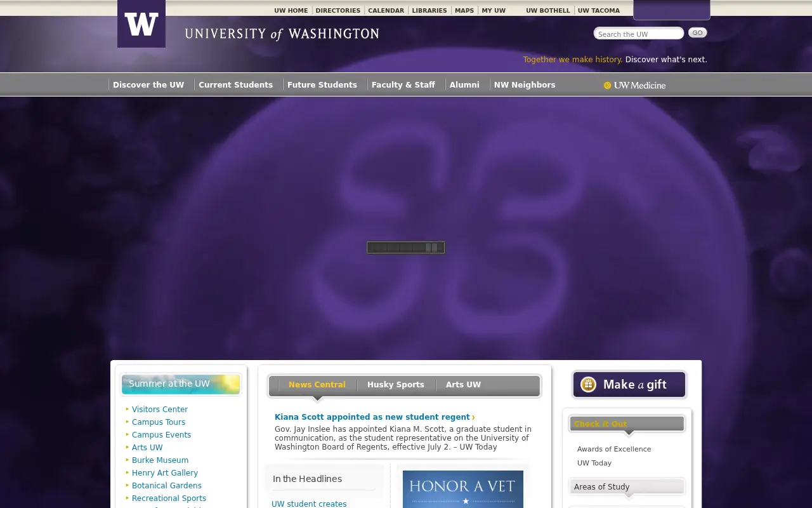
Task: Open the Visitors Center link
Action: 160,410
